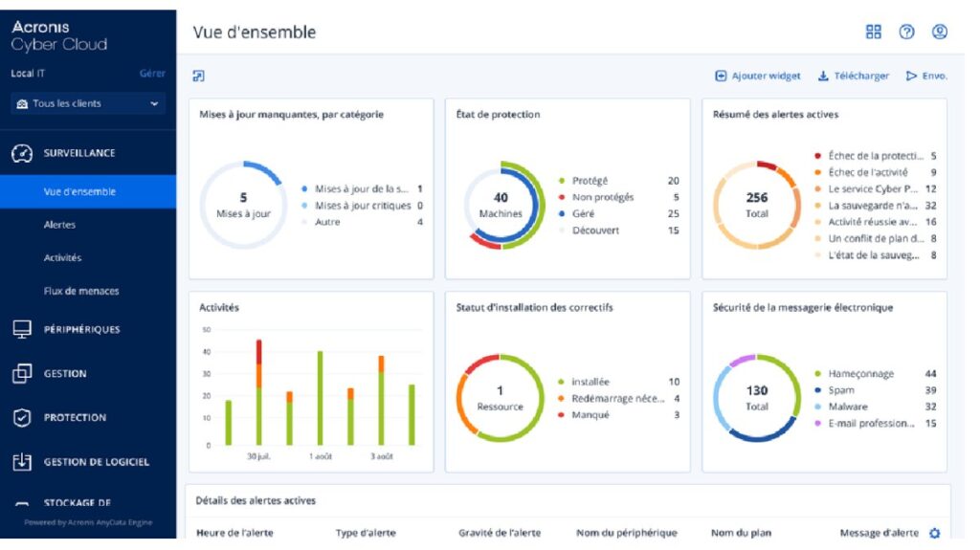Sort by Type d'alerte column header
Viewport: 980px width, 550px height.
click(366, 533)
